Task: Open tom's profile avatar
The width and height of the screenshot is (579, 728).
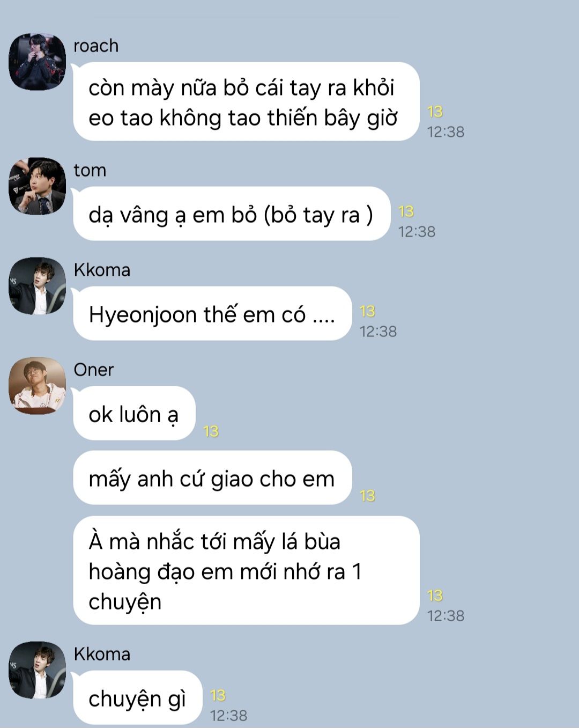Action: (37, 186)
